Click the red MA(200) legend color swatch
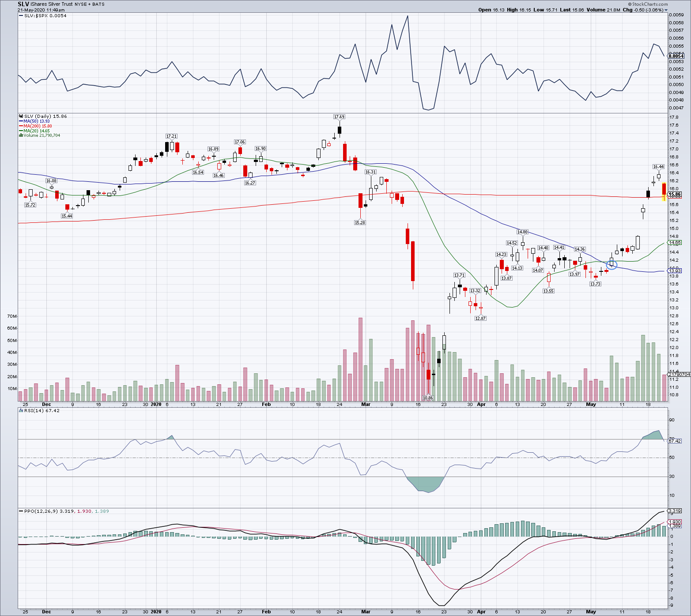This screenshot has width=691, height=616. [21, 126]
